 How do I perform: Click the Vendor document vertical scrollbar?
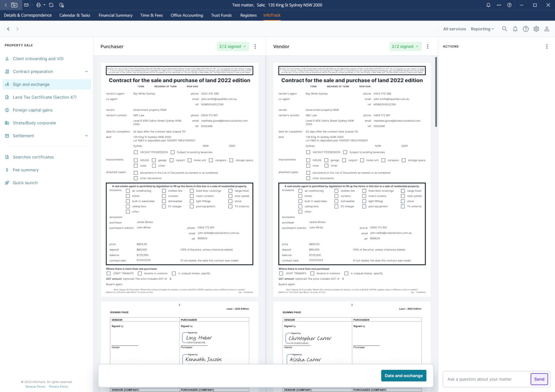(436, 92)
